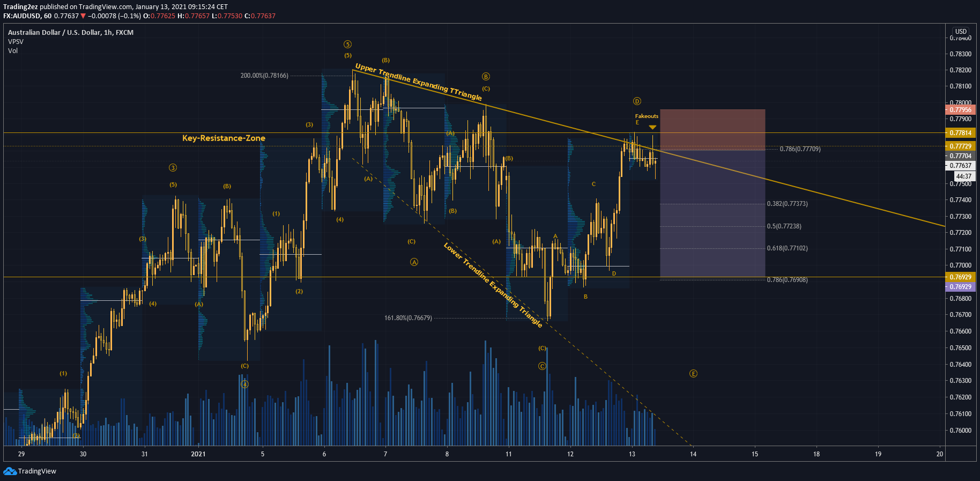Click the red stop zone of short position
Image resolution: width=980 pixels, height=481 pixels.
pos(712,130)
